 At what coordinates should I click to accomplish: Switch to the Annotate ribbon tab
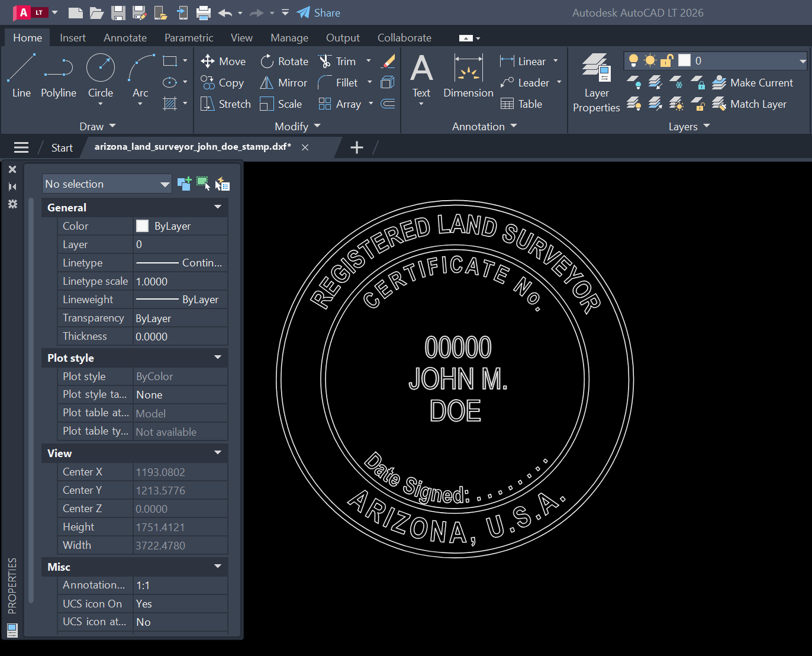pos(125,38)
